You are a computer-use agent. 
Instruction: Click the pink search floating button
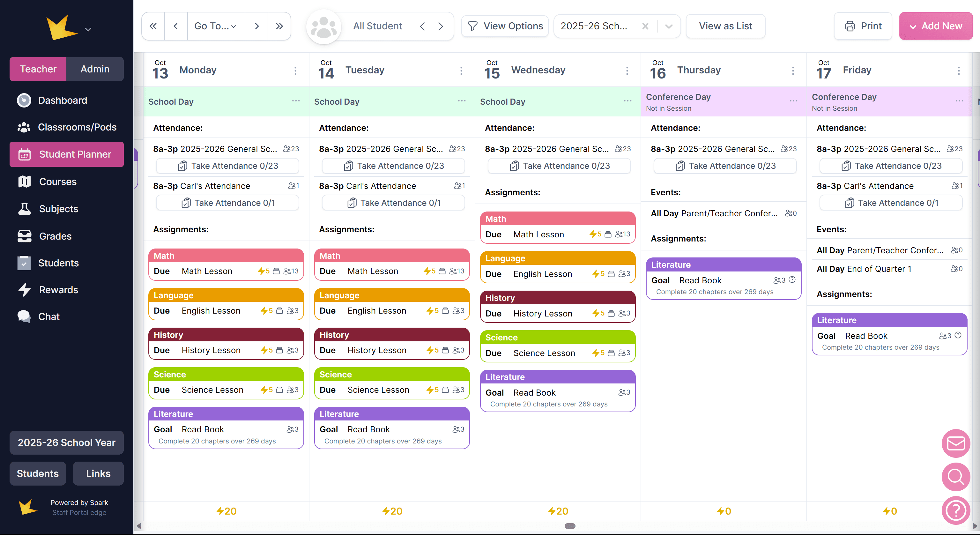coord(956,476)
